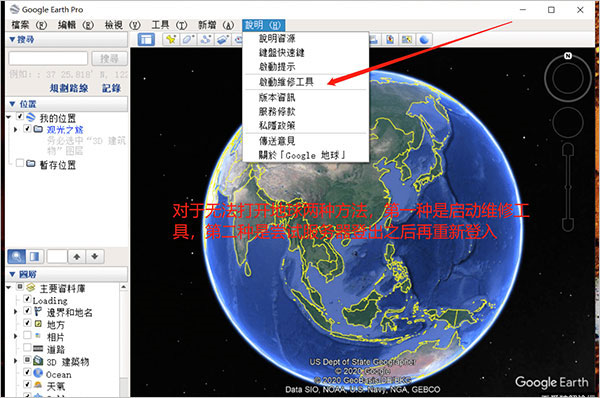The width and height of the screenshot is (600, 398).
Task: Open the 檢視 (V) menu
Action: point(123,25)
